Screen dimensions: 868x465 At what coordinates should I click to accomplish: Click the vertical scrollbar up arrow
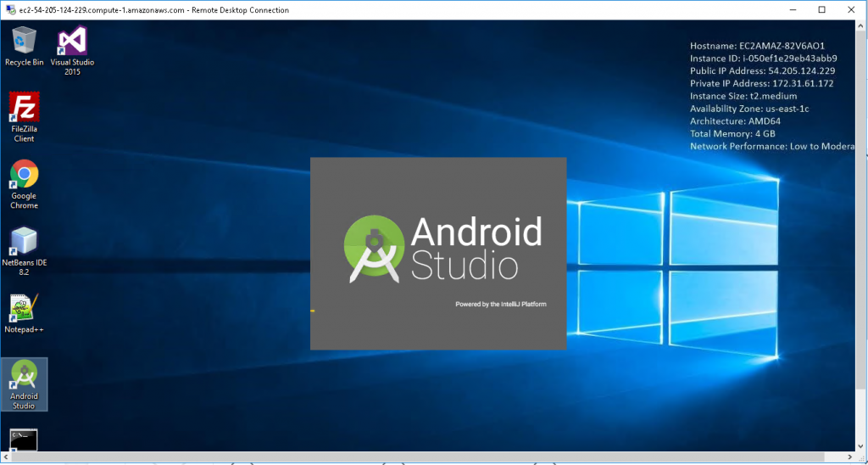861,26
